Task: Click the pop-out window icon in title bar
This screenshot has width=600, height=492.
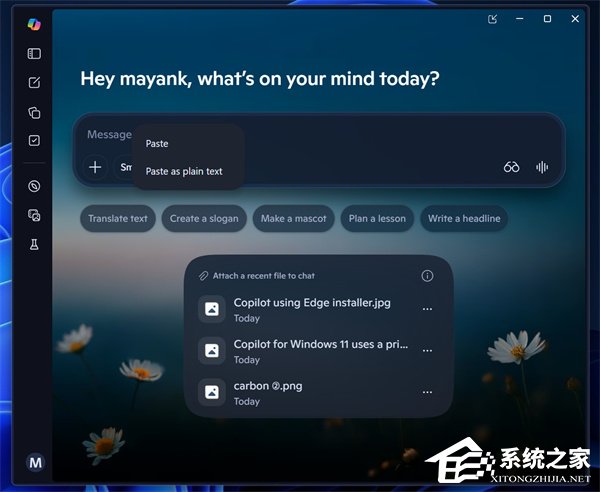Action: (x=492, y=19)
